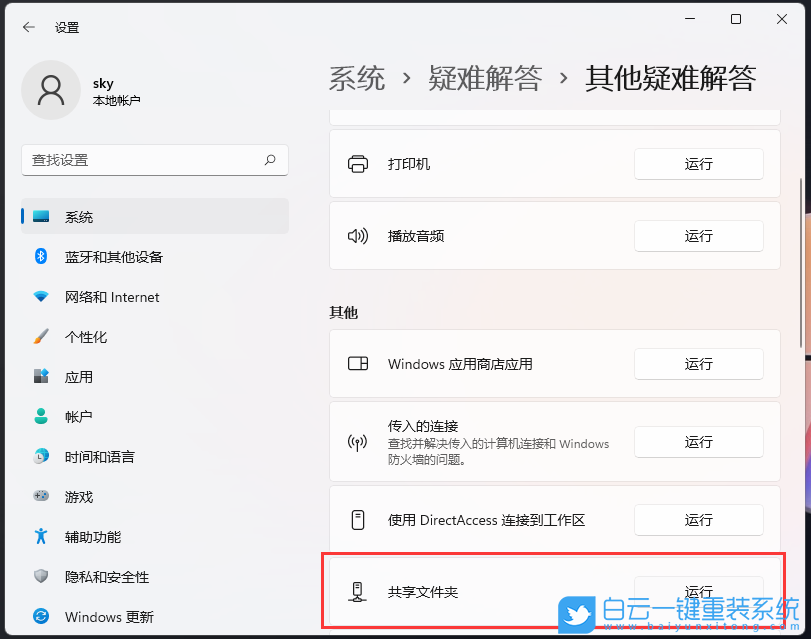Viewport: 811px width, 639px height.
Task: Click the accessibility icon beside 辅助功能
Action: click(40, 537)
